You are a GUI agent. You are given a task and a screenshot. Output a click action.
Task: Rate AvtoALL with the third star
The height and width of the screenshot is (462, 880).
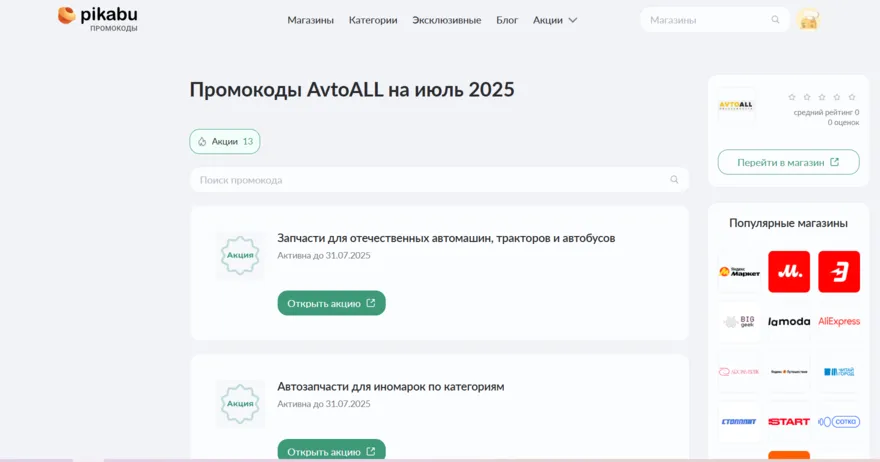822,97
